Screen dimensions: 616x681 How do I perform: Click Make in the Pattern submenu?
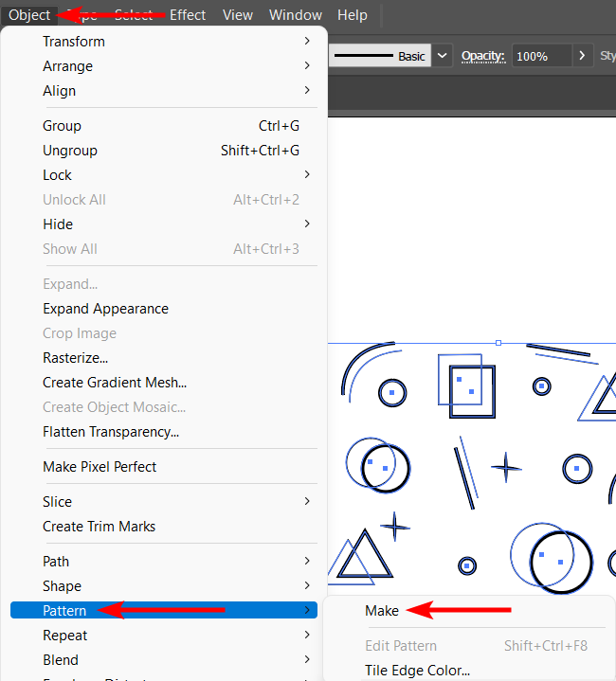[382, 611]
